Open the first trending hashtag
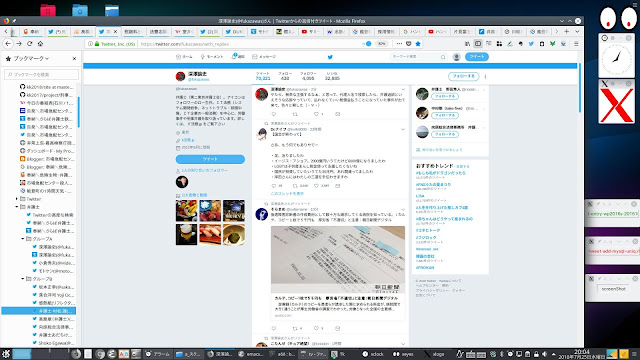 (440, 173)
